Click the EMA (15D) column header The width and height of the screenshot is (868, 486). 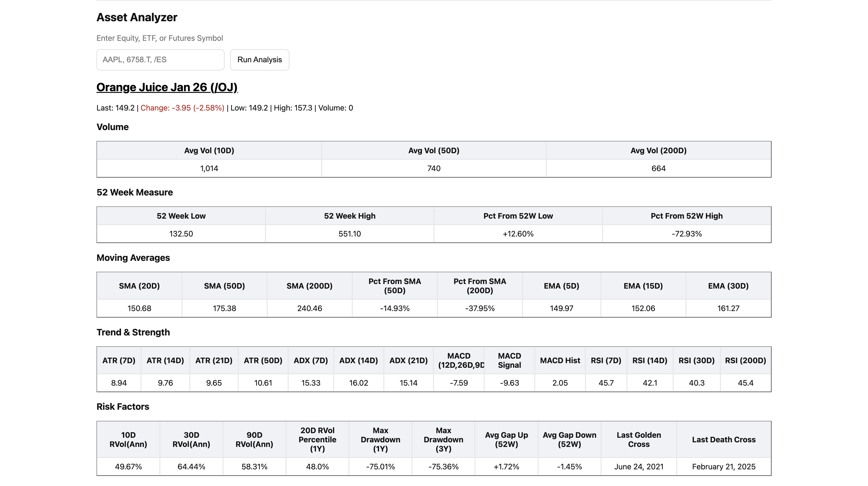[x=643, y=286]
